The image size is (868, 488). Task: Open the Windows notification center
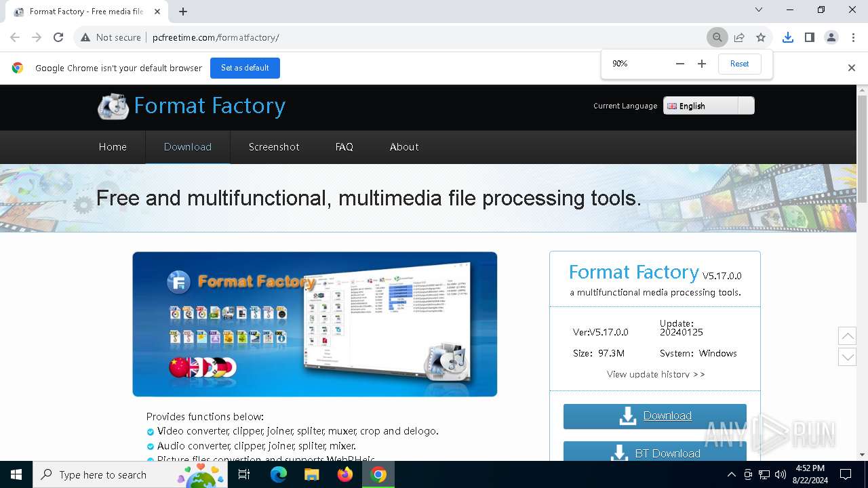(846, 474)
